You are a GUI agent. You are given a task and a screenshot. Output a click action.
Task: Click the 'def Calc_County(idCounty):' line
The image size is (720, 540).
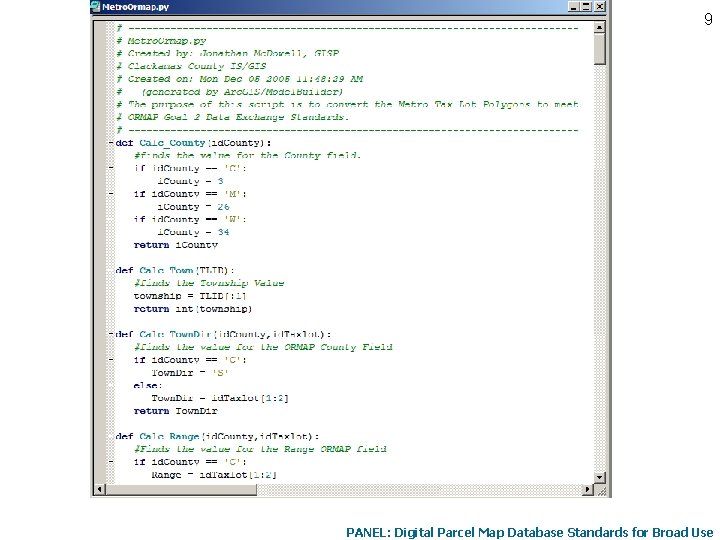click(x=193, y=143)
